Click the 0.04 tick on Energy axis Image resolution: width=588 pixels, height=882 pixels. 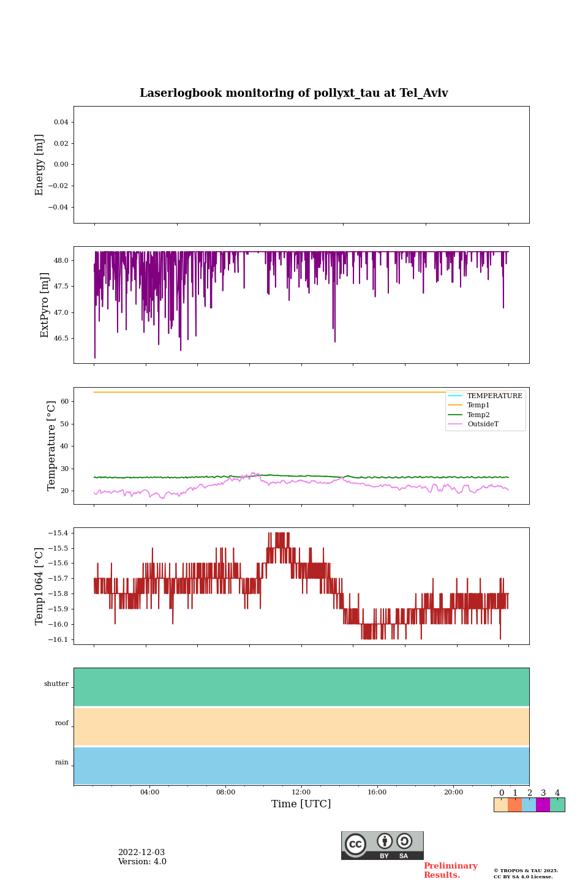pyautogui.click(x=61, y=123)
